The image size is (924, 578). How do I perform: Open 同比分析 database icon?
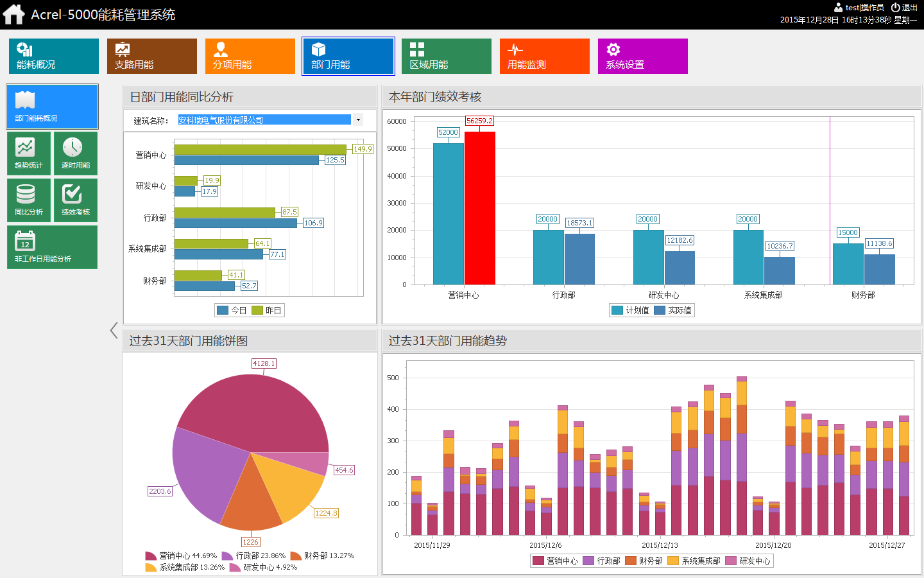(29, 200)
